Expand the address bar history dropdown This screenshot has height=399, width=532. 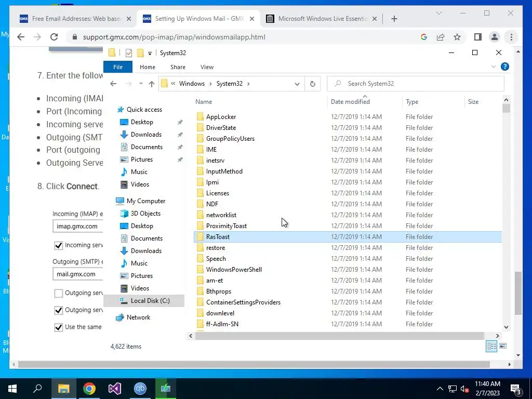coord(297,84)
